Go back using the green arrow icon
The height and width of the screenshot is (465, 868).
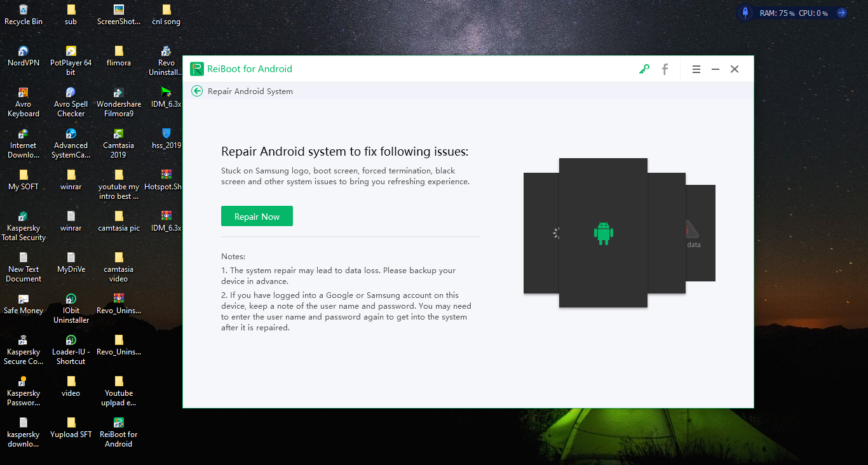pos(197,91)
